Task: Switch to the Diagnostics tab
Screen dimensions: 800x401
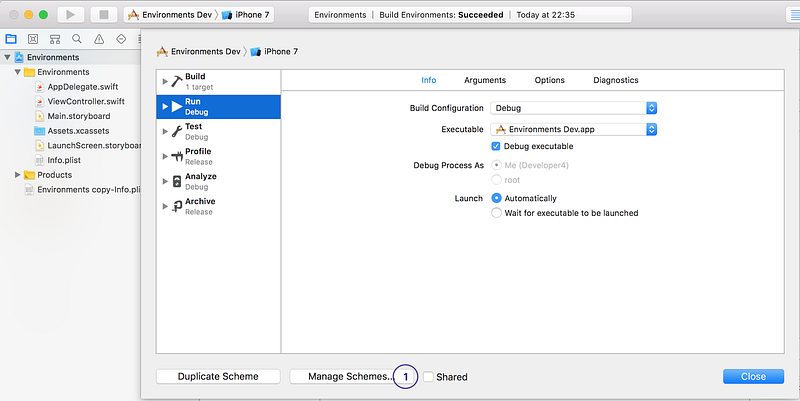Action: [x=616, y=80]
